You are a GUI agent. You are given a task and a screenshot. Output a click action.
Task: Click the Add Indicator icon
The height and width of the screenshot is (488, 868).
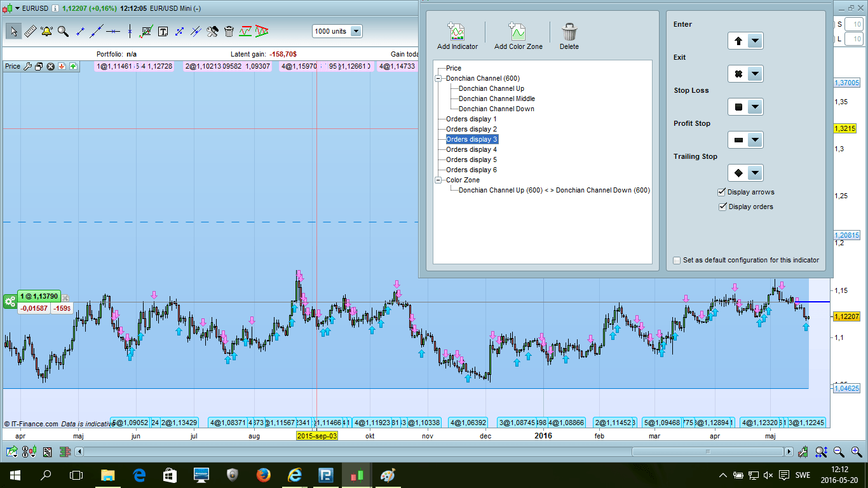click(457, 32)
